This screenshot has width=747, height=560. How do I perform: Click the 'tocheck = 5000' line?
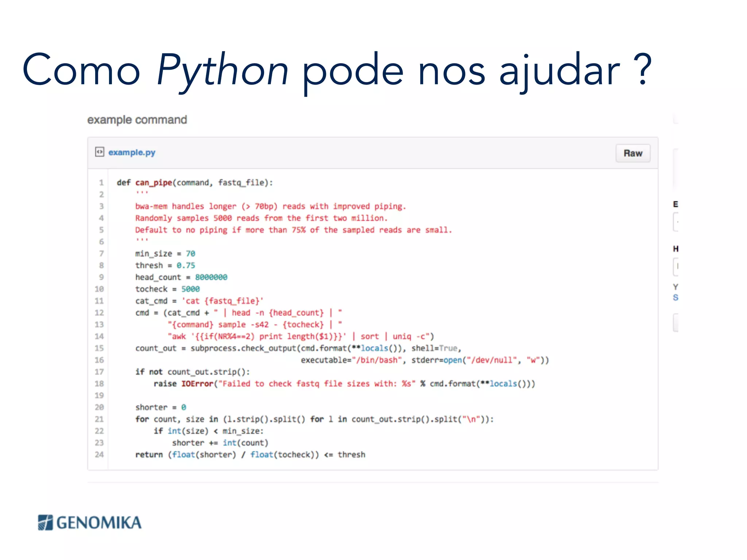click(167, 289)
